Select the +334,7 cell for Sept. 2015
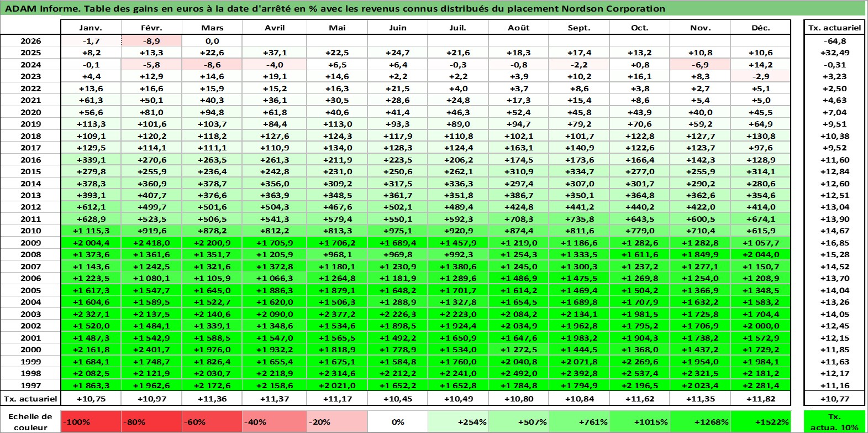Viewport: 868px width, 433px height. (579, 171)
